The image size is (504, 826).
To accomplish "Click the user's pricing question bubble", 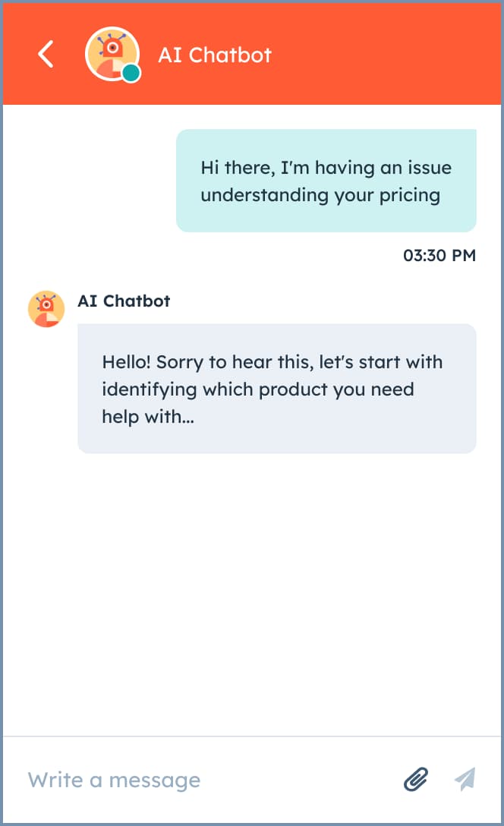I will point(326,180).
